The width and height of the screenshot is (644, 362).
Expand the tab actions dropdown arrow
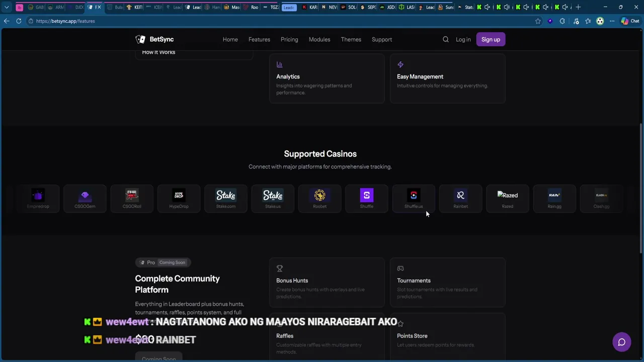[7, 7]
